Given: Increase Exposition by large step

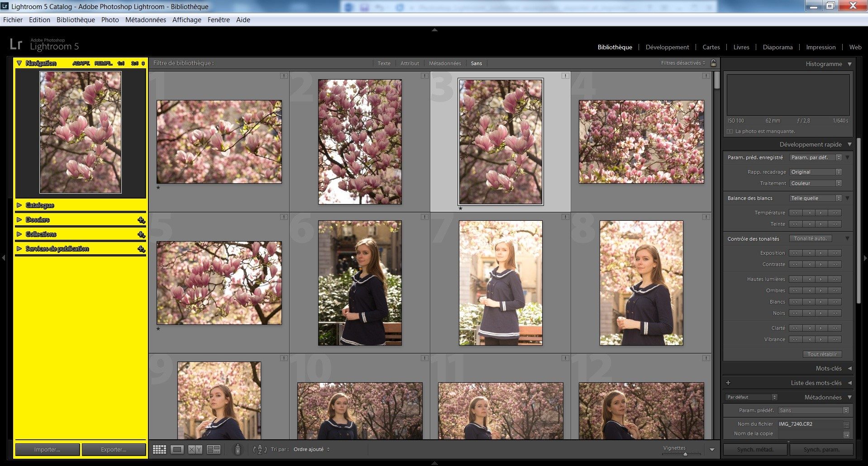Looking at the screenshot, I should click(x=835, y=253).
